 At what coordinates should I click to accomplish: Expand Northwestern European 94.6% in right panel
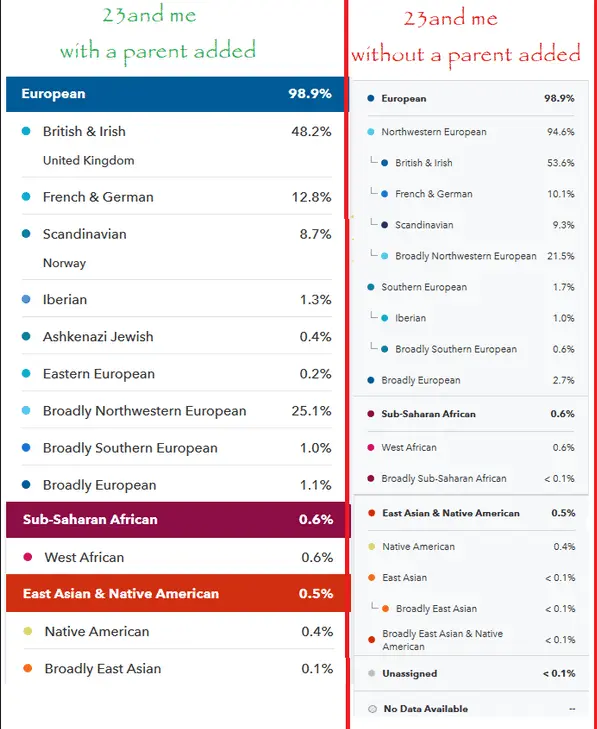pyautogui.click(x=471, y=132)
